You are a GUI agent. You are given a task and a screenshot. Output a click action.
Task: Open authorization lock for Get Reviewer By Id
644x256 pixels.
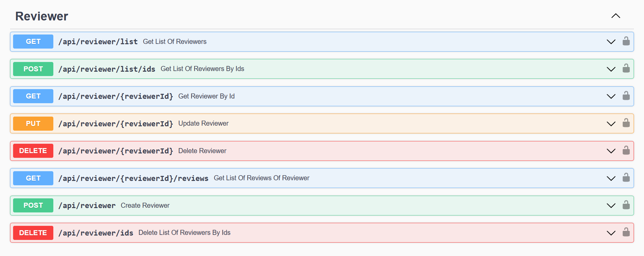626,96
